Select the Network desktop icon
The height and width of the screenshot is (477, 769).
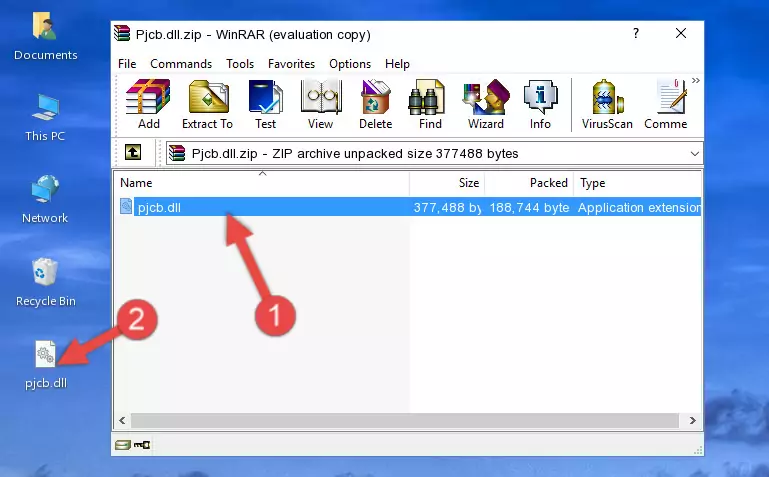tap(45, 199)
